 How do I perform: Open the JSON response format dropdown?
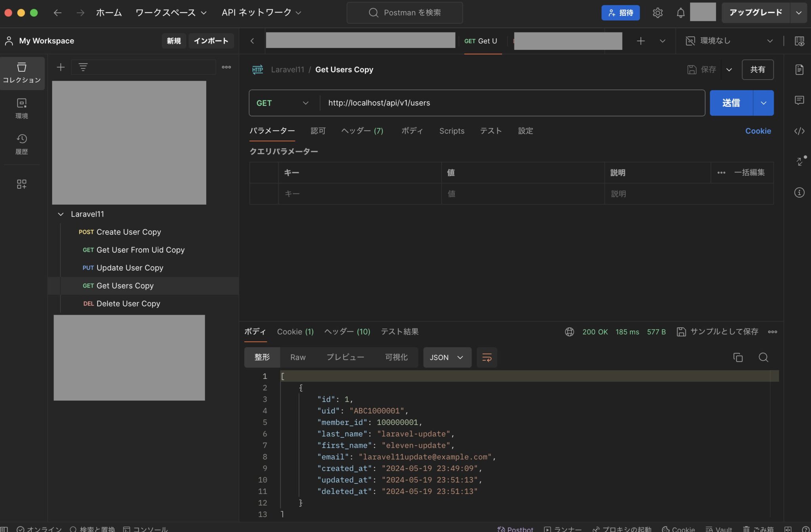446,357
